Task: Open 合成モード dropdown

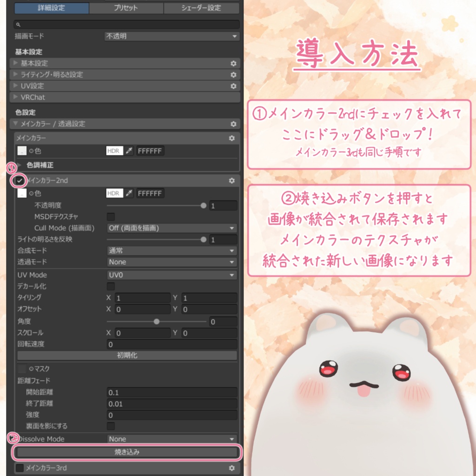Action: [x=172, y=251]
